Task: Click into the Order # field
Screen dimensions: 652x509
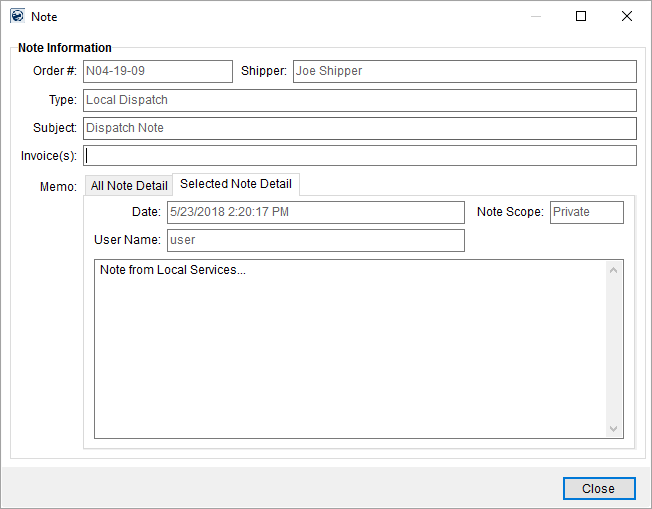Action: 157,72
